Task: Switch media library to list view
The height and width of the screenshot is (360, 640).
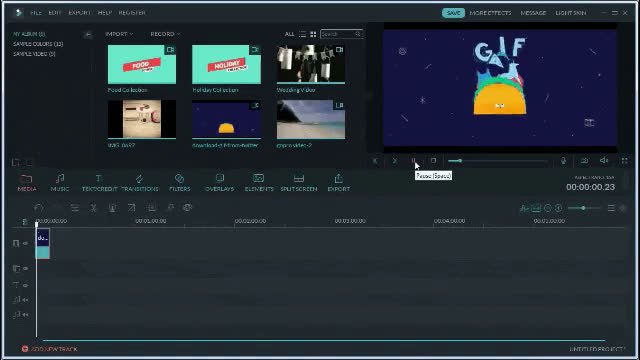Action: point(302,34)
